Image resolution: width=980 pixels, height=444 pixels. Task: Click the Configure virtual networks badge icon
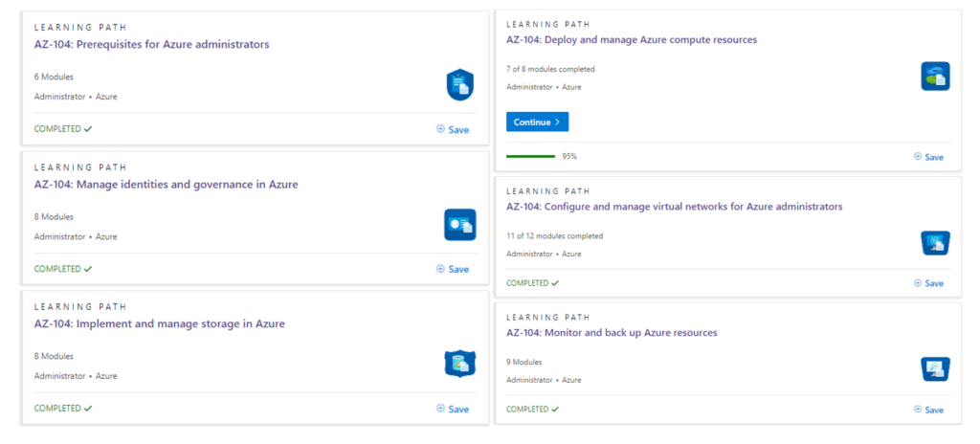pos(936,243)
